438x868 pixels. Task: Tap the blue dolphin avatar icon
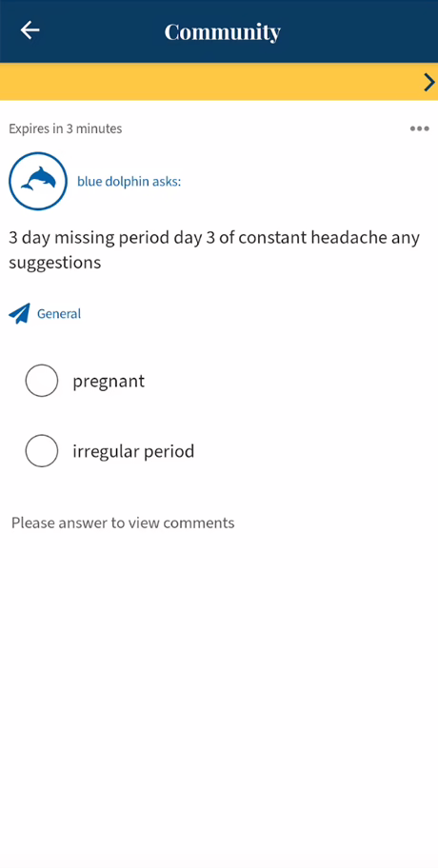tap(38, 181)
